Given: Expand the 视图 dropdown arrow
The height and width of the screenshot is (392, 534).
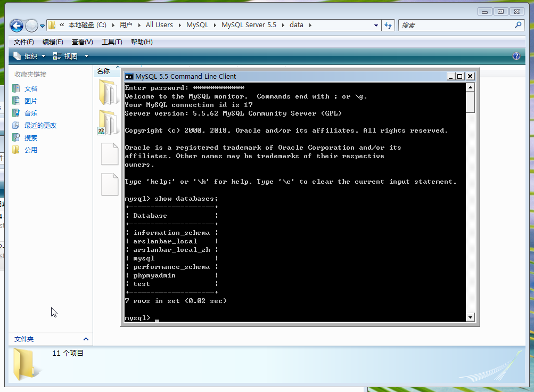Looking at the screenshot, I should pyautogui.click(x=86, y=56).
